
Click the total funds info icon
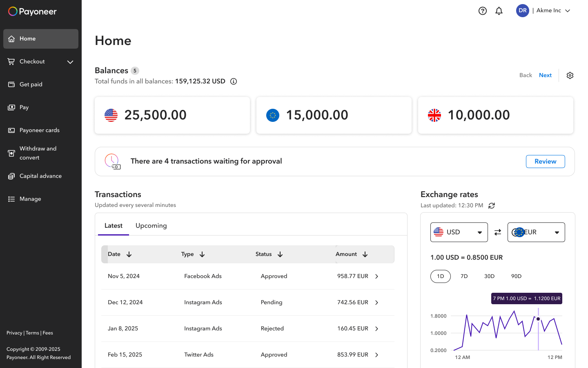coord(234,81)
